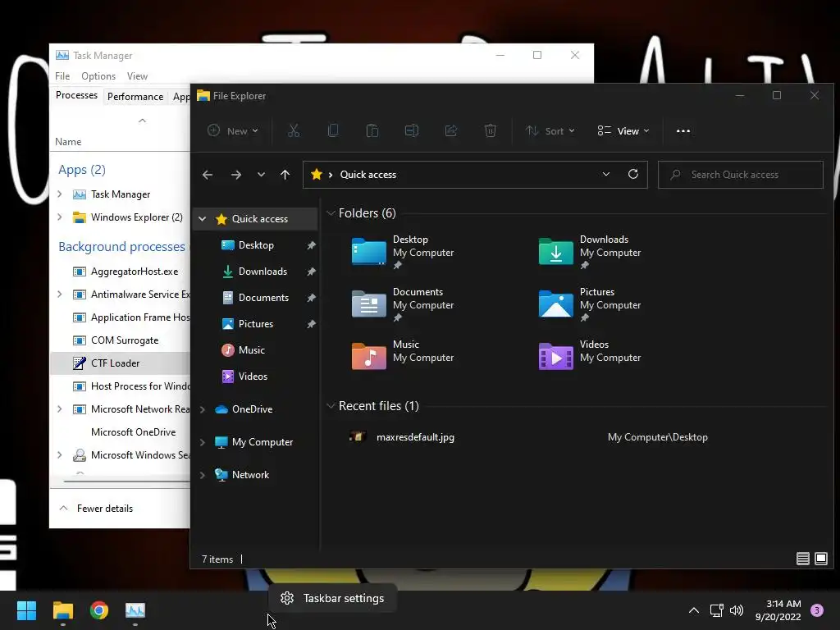
Task: Switch to details view icon in status bar
Action: 802,559
